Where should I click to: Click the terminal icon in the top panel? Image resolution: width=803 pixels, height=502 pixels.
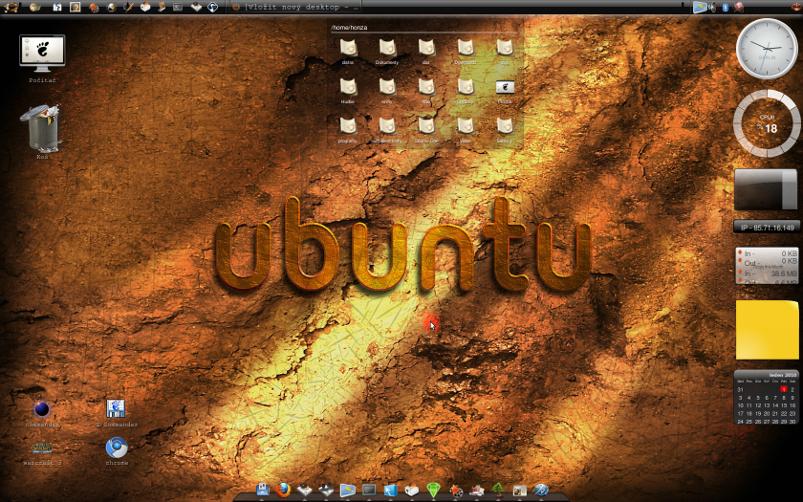point(178,7)
